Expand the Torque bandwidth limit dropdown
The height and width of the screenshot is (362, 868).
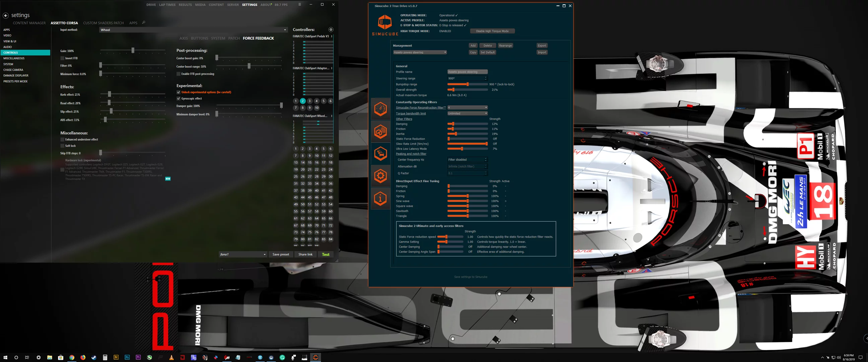[467, 113]
